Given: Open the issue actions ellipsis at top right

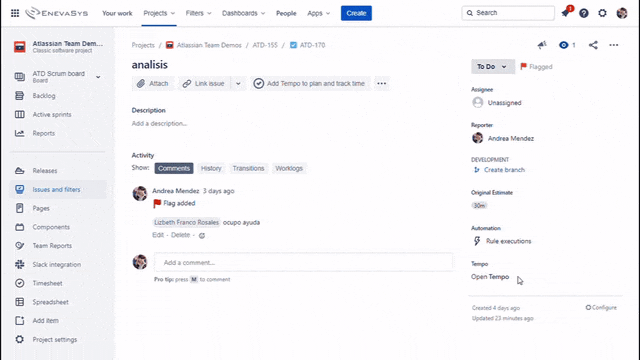Looking at the screenshot, I should [613, 45].
